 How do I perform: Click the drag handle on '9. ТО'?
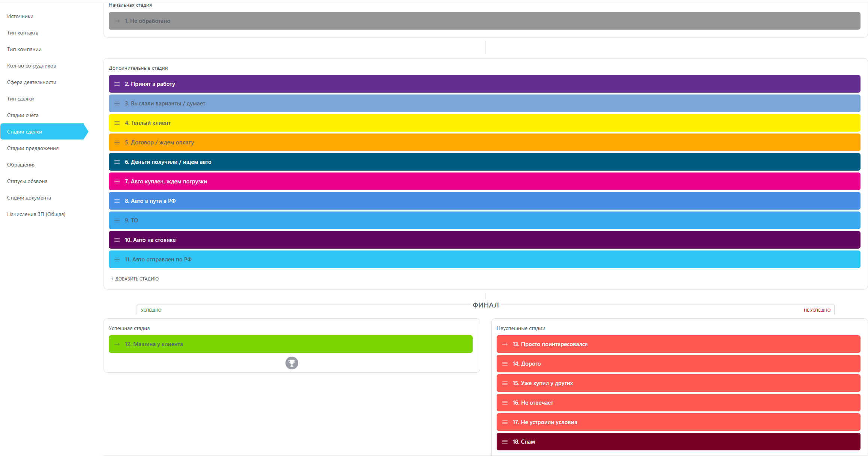(x=117, y=220)
